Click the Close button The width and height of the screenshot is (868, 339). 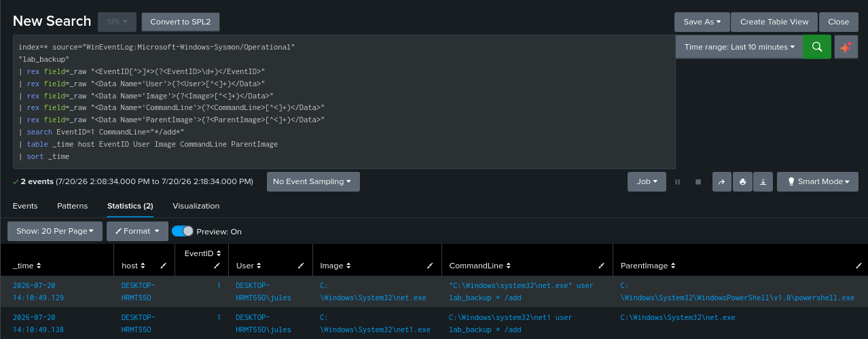(x=839, y=22)
